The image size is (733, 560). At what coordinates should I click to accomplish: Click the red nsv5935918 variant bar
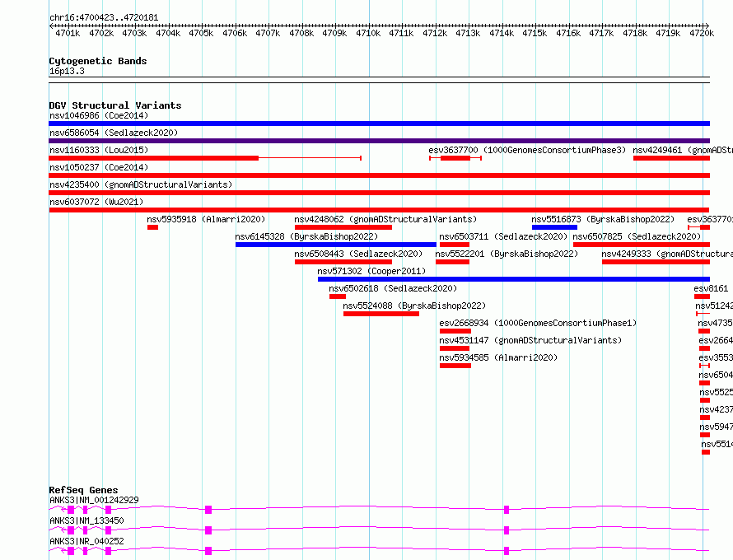pos(153,227)
